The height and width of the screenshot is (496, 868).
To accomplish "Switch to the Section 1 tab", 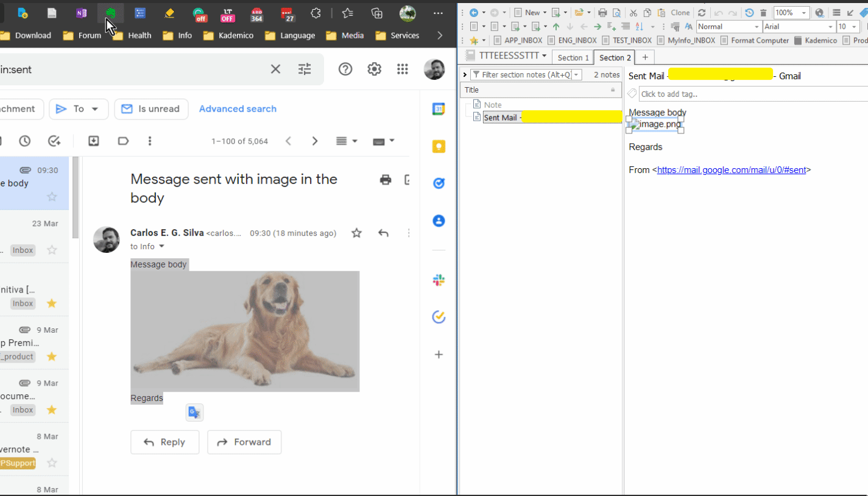I will 572,57.
